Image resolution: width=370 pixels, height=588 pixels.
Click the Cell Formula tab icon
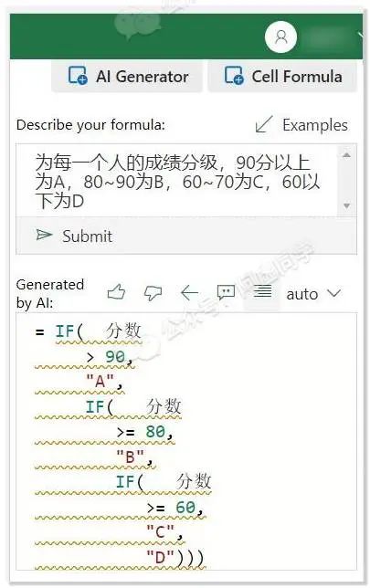[234, 76]
